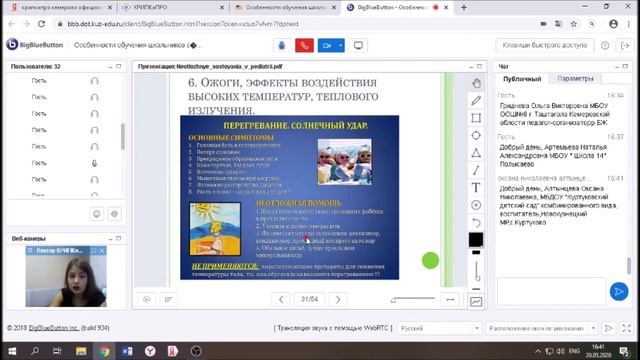The width and height of the screenshot is (640, 360).
Task: Switch to the first Yandex search tab
Action: 60,7
